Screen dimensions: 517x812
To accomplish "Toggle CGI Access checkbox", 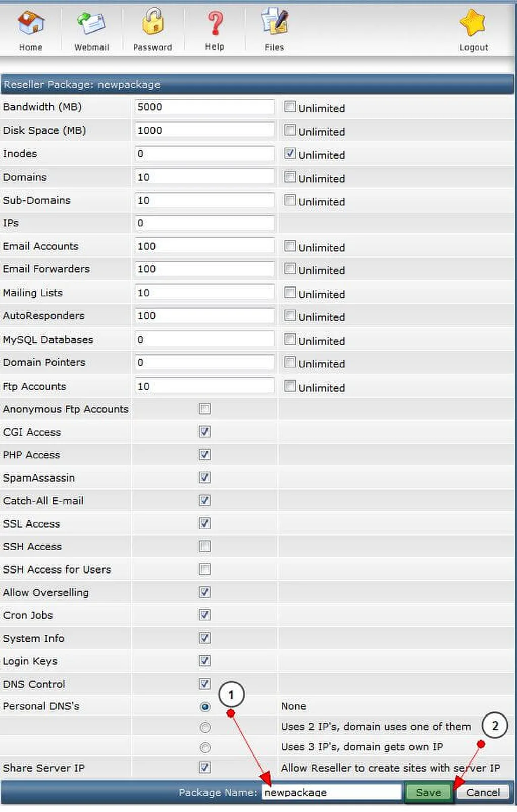I will pos(204,432).
